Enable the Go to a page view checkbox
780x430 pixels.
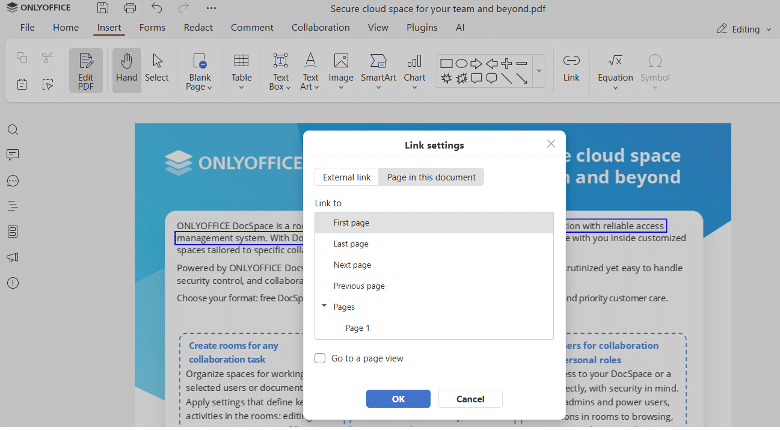point(320,358)
